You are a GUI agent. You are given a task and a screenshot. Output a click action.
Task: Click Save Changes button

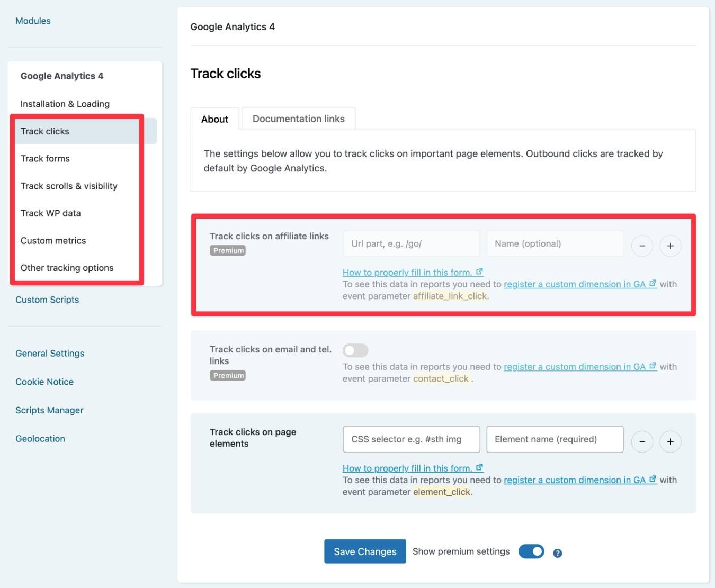(x=365, y=551)
